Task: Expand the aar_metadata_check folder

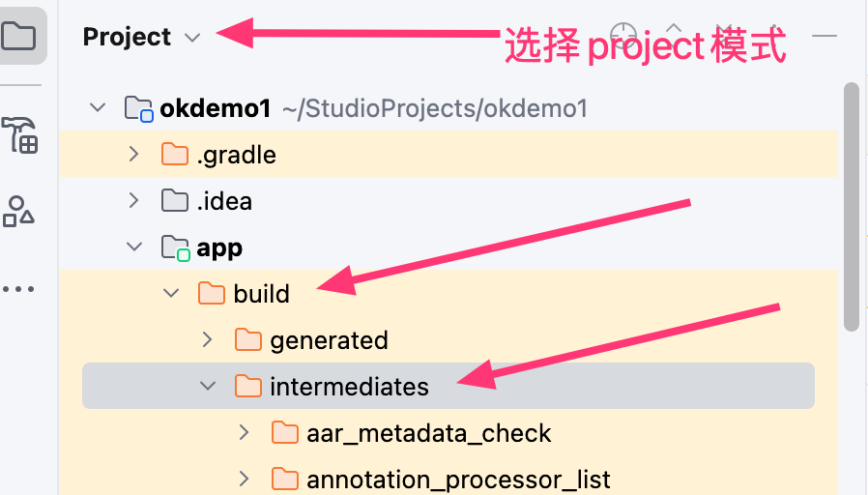Action: point(245,433)
